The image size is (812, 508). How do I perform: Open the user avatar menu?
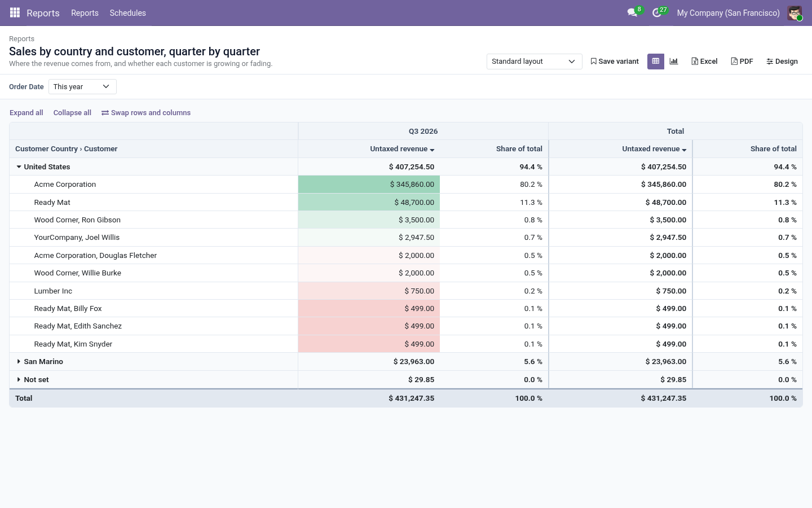795,13
